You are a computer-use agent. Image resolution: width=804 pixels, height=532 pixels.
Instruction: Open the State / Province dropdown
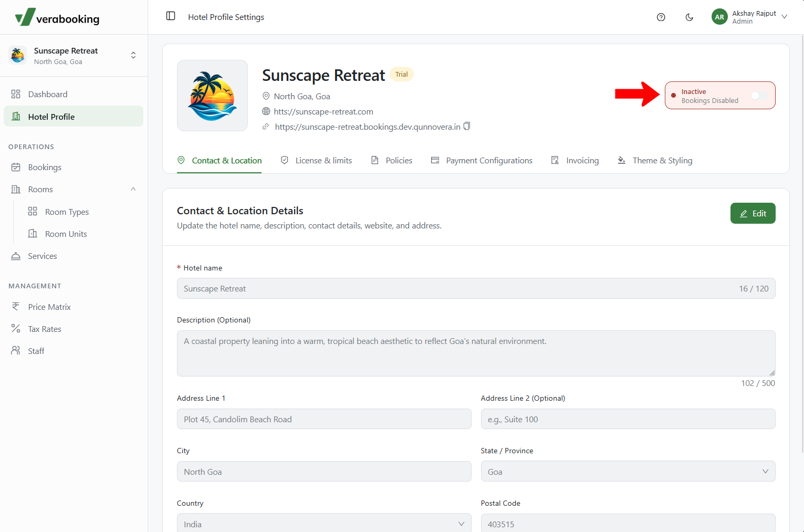[x=628, y=472]
